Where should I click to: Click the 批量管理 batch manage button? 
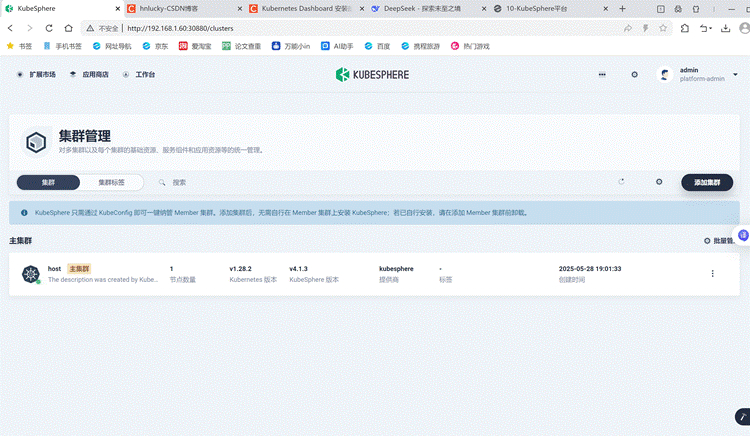click(x=719, y=241)
